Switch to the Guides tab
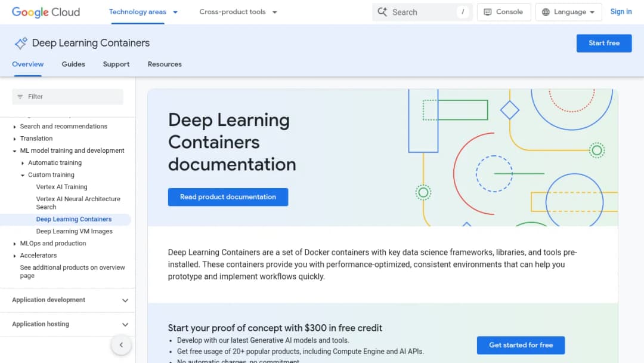 [73, 64]
